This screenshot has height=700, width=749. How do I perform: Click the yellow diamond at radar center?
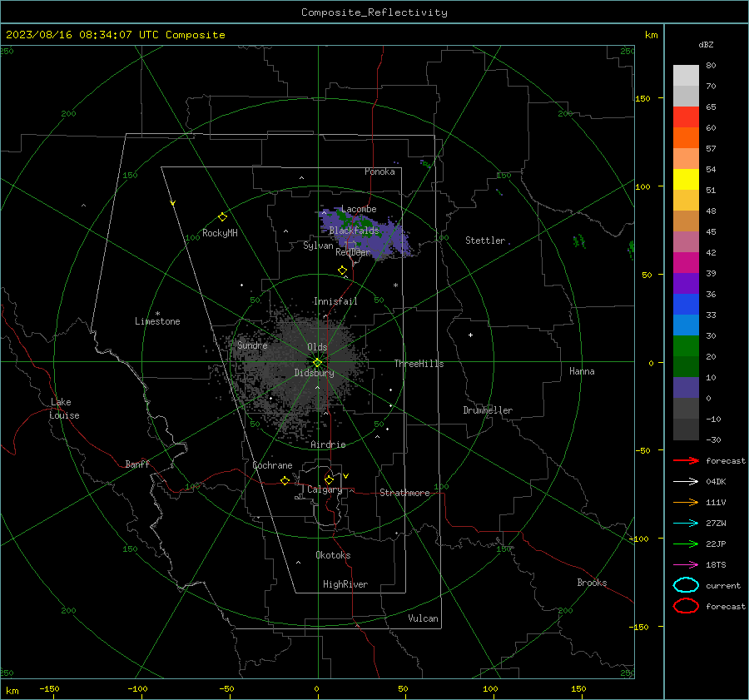point(317,363)
